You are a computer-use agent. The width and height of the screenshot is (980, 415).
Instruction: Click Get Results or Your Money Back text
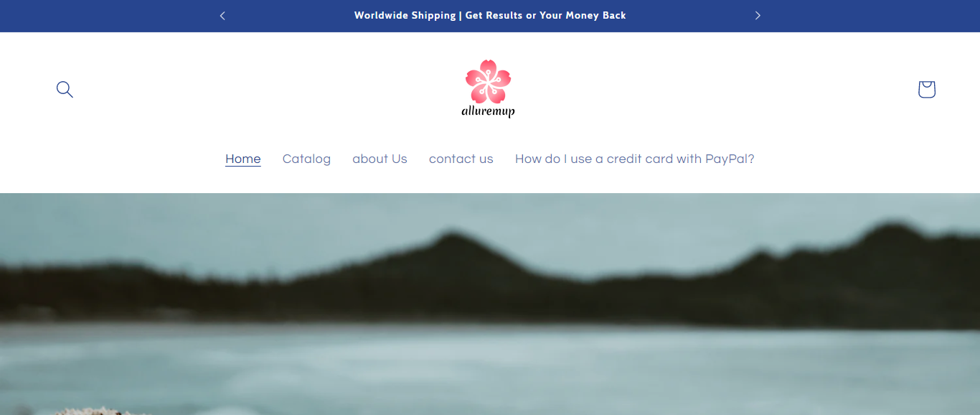546,15
